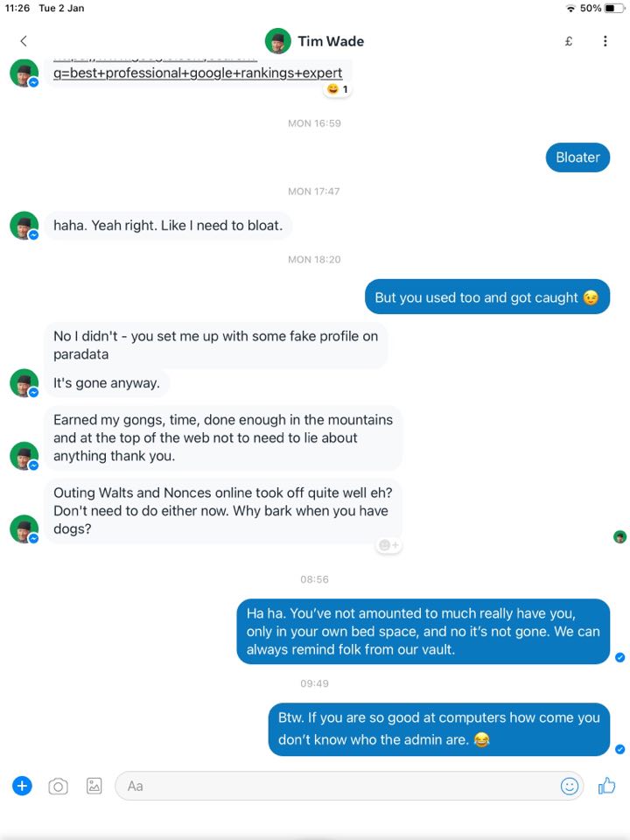
Task: Open the google rankings expert link
Action: [198, 73]
